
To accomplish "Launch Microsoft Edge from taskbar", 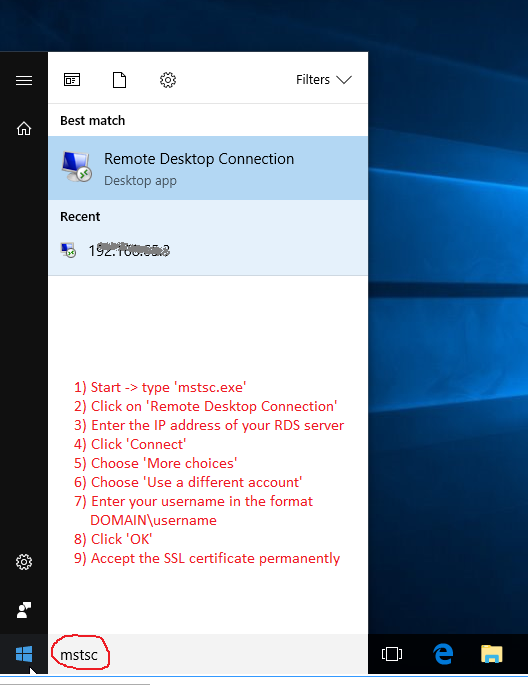I will point(443,654).
